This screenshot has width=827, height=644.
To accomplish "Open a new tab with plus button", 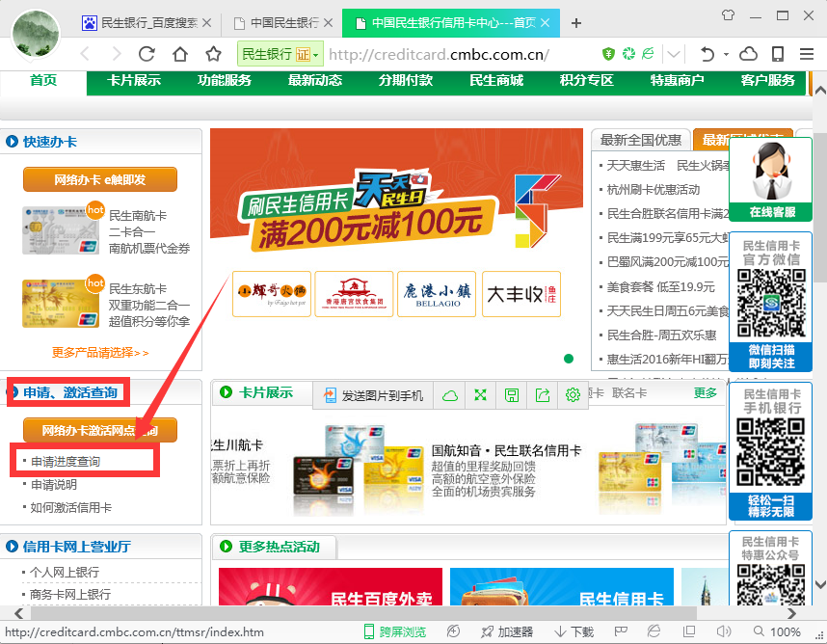I will click(576, 23).
